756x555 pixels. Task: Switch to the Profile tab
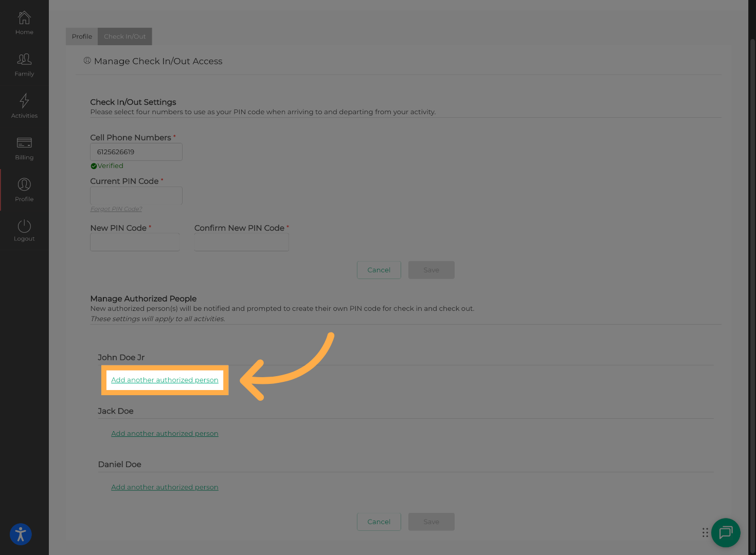point(81,36)
